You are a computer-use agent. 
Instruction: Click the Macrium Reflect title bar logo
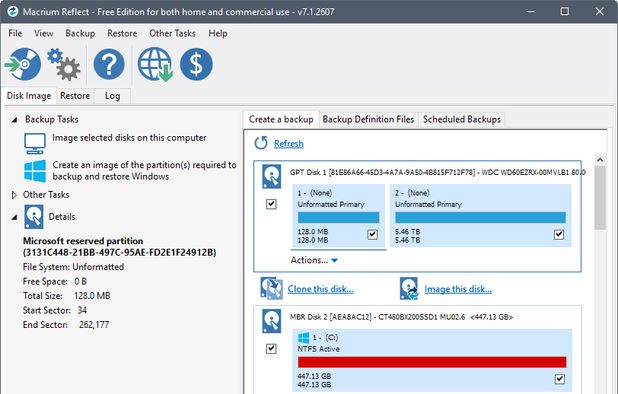(13, 11)
